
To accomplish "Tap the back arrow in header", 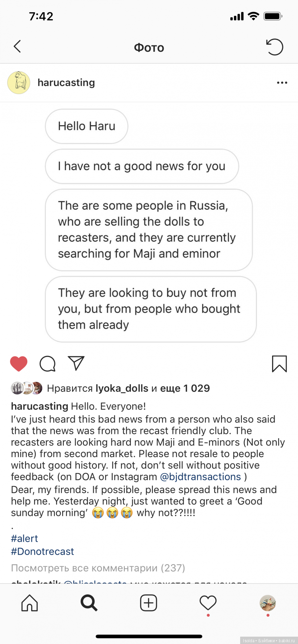I will [x=17, y=47].
